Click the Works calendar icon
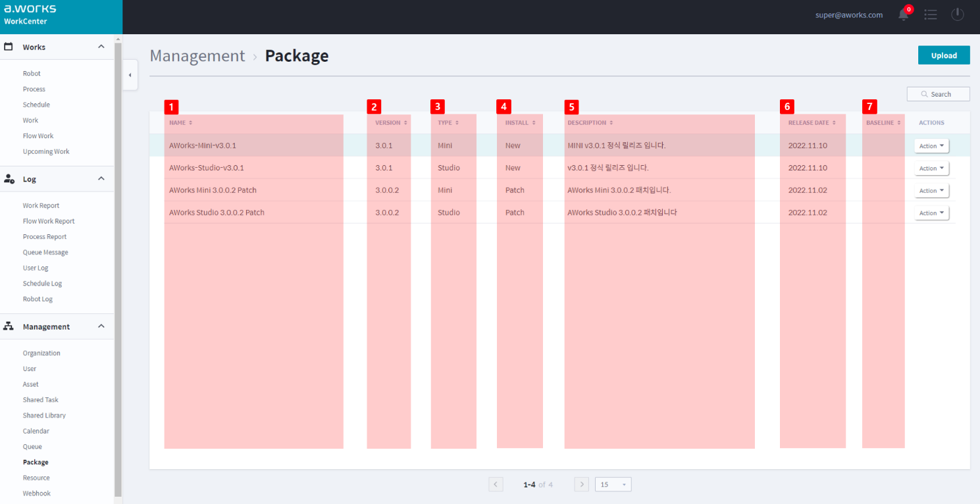The image size is (980, 504). (x=9, y=47)
